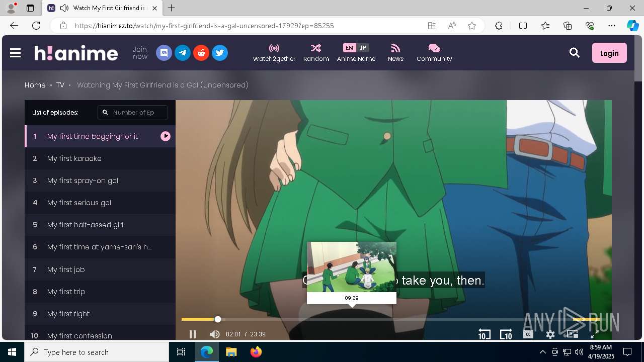This screenshot has width=644, height=362.
Task: Rewind video 10 seconds
Action: [x=484, y=334]
